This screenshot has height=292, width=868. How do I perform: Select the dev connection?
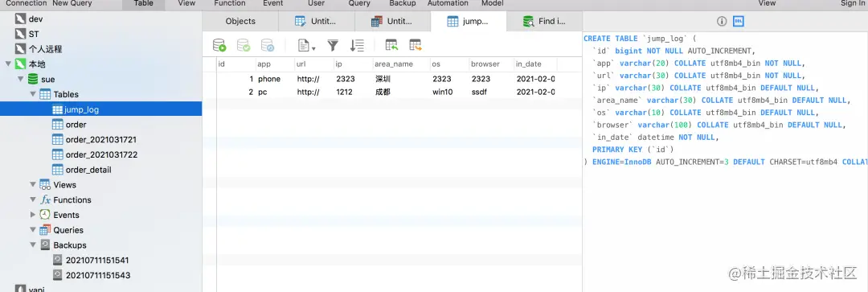point(35,19)
